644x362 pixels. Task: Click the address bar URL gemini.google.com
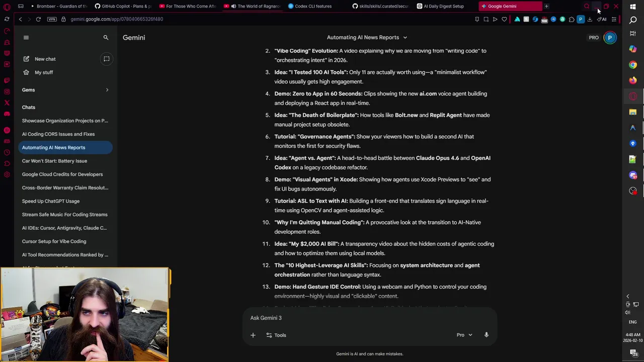pyautogui.click(x=117, y=19)
